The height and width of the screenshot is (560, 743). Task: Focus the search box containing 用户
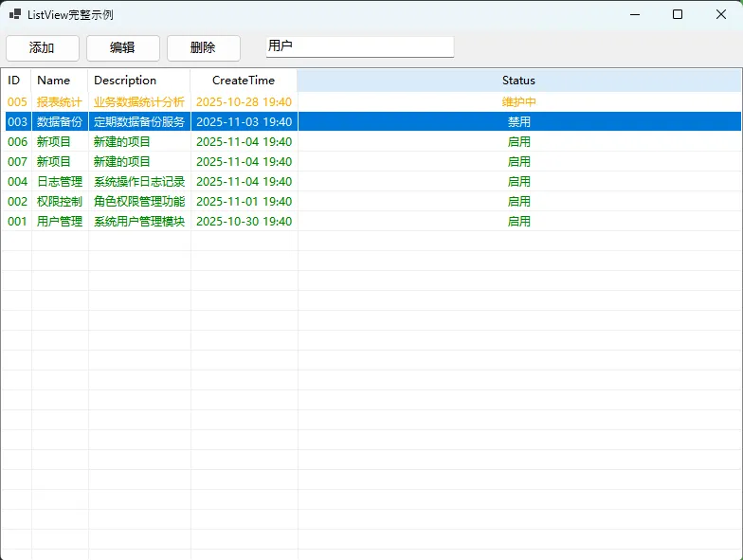coord(358,46)
